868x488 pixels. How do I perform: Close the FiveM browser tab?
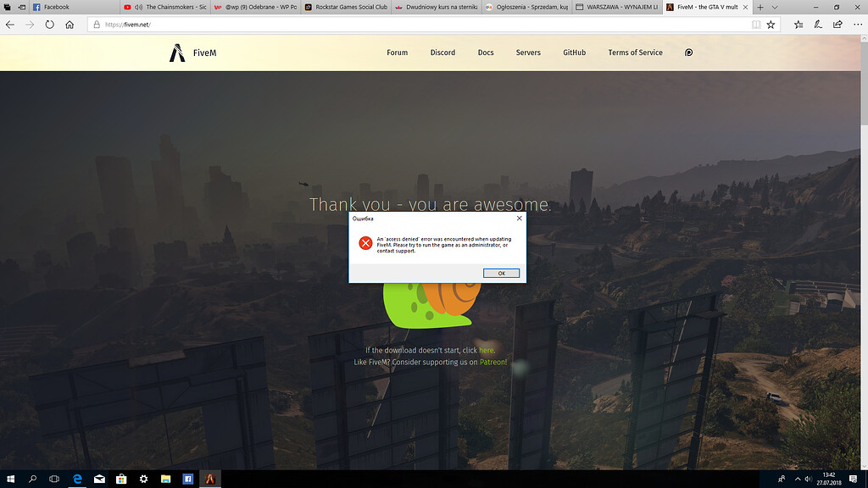(x=745, y=7)
